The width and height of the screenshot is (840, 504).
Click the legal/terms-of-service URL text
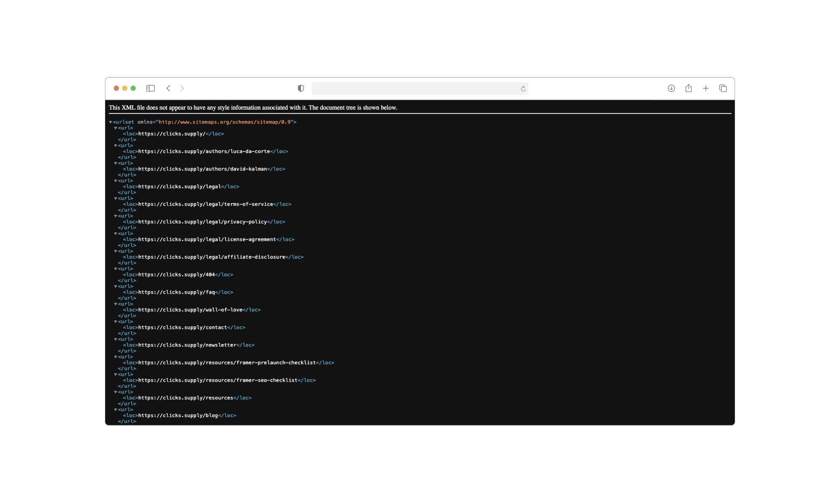tap(206, 205)
